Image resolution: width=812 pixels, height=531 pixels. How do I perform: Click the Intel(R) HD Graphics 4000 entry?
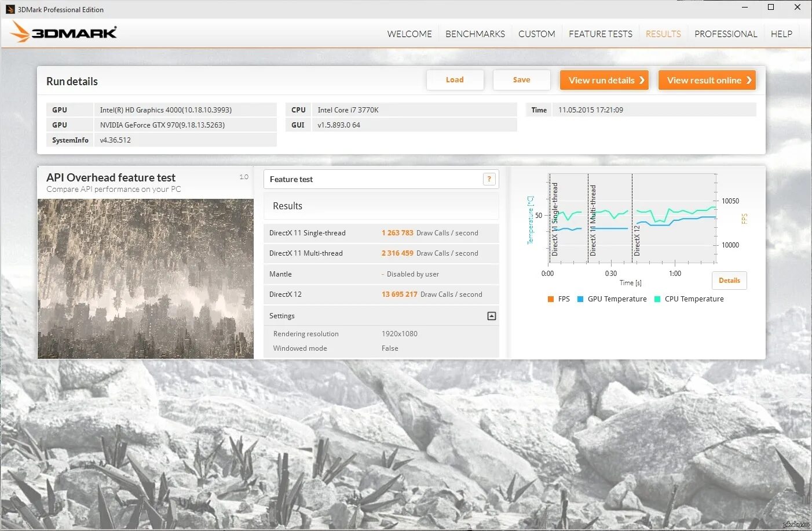click(166, 110)
